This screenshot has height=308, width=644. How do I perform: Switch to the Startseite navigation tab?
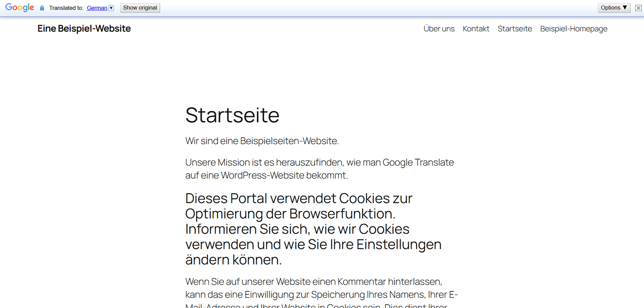pos(515,29)
